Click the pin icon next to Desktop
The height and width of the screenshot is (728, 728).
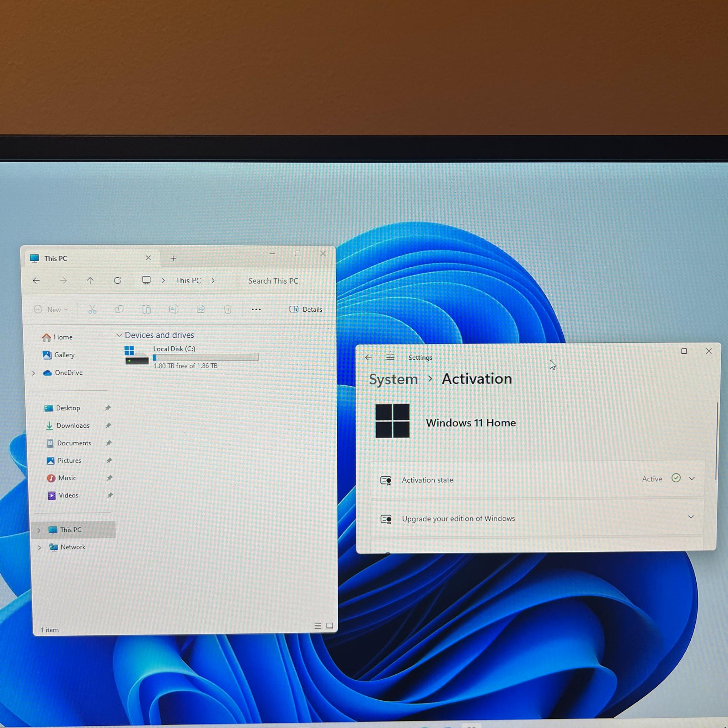click(108, 408)
